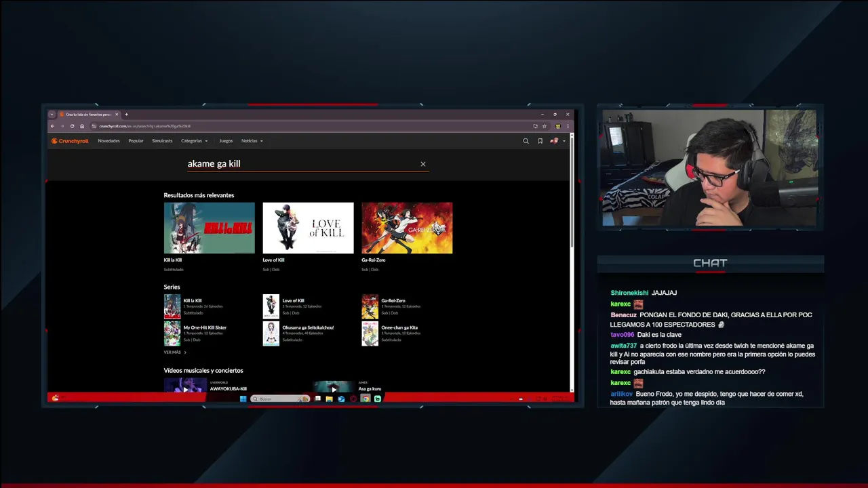Click My One-Hit Kill Sister poster thumbnail
868x488 pixels.
[x=172, y=333]
